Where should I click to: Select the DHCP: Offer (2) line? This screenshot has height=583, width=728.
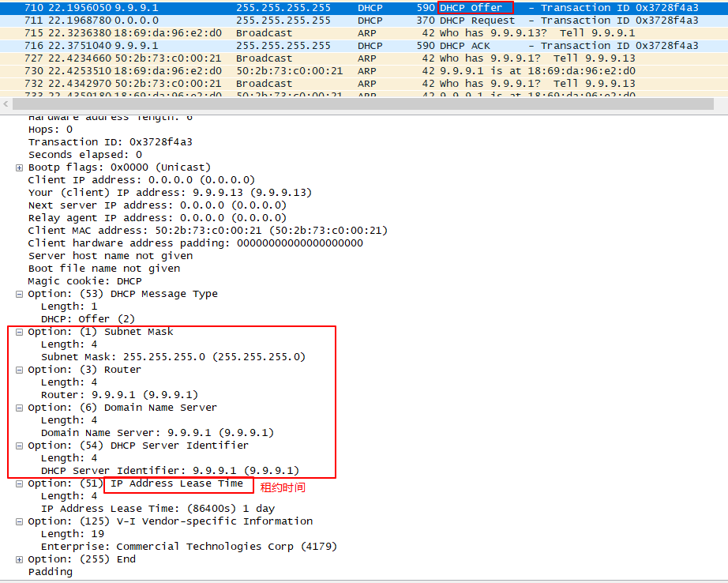click(88, 319)
